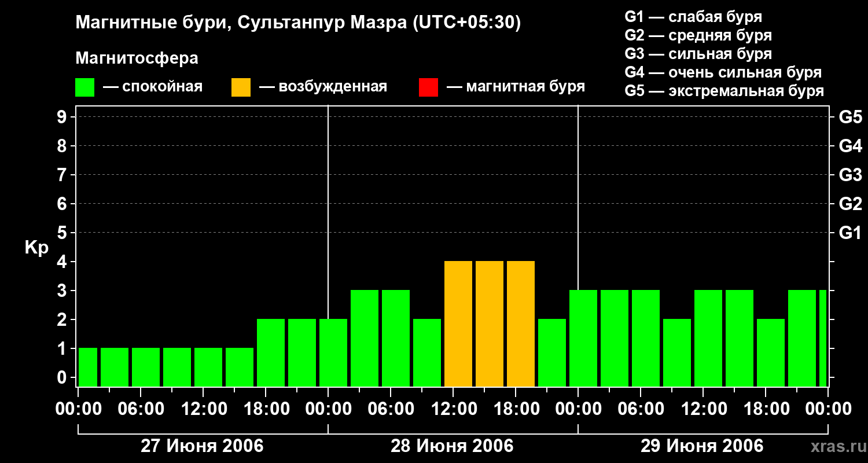
Task: Click the '29 Июня 2006' date label
Action: 702,446
